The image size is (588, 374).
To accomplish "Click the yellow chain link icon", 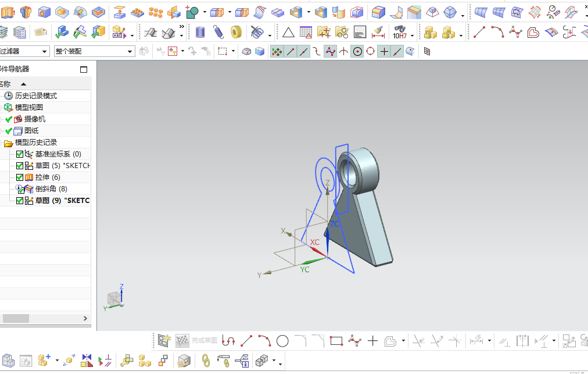I will (x=206, y=361).
